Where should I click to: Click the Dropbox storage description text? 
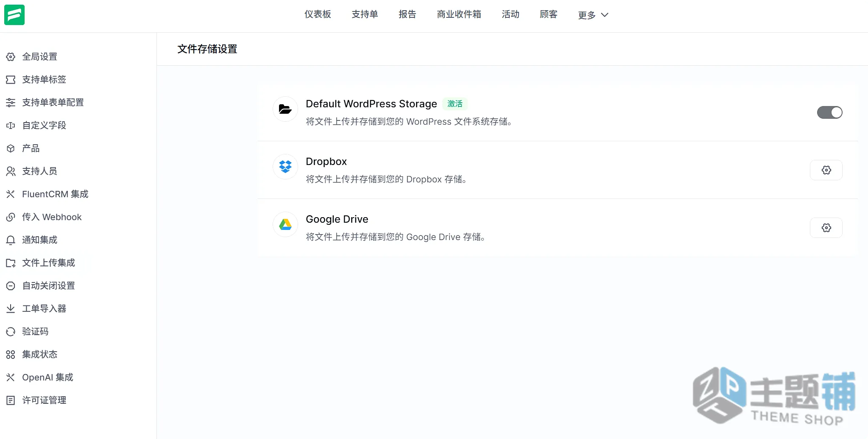click(386, 179)
